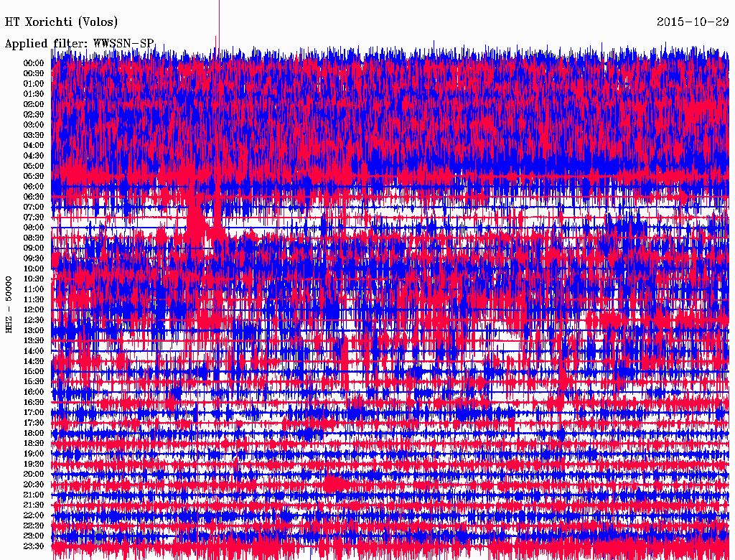Click the vertical HHZ - 50000 axis label
735x560 pixels.
coord(9,304)
